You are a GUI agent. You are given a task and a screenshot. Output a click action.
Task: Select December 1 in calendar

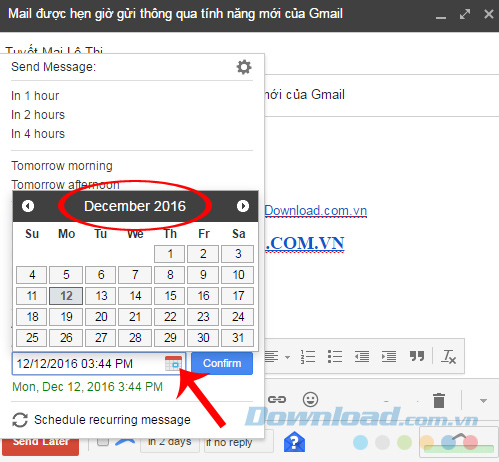click(170, 254)
